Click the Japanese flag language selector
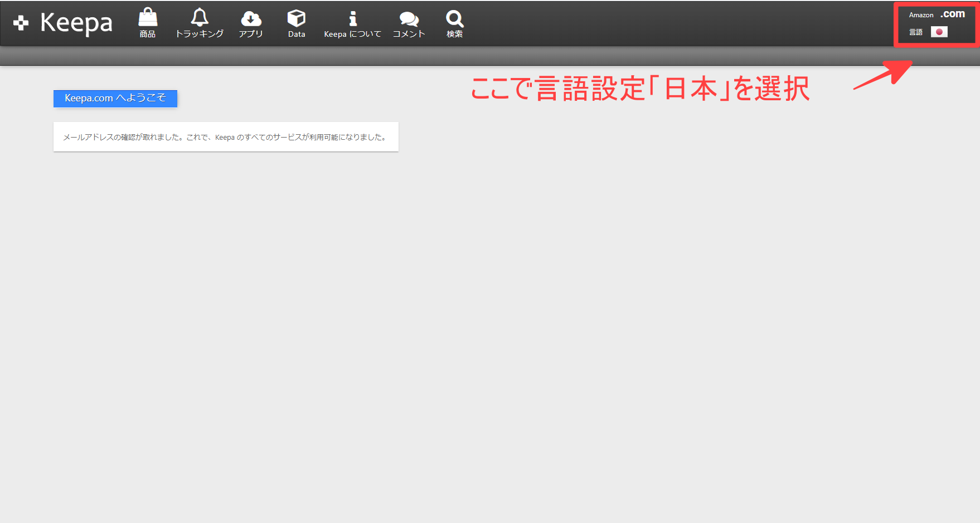Viewport: 980px width, 523px height. pos(939,32)
